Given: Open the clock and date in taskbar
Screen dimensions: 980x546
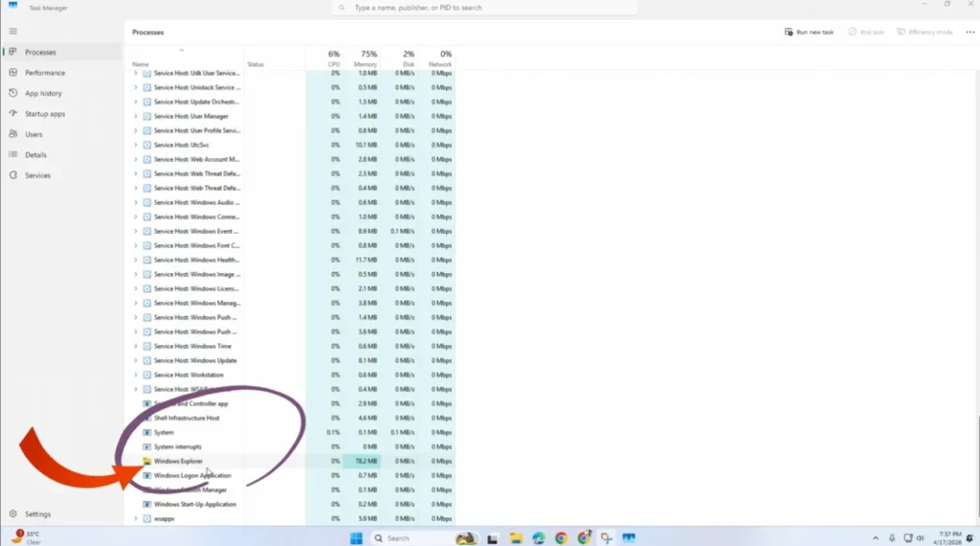Looking at the screenshot, I should (x=948, y=538).
